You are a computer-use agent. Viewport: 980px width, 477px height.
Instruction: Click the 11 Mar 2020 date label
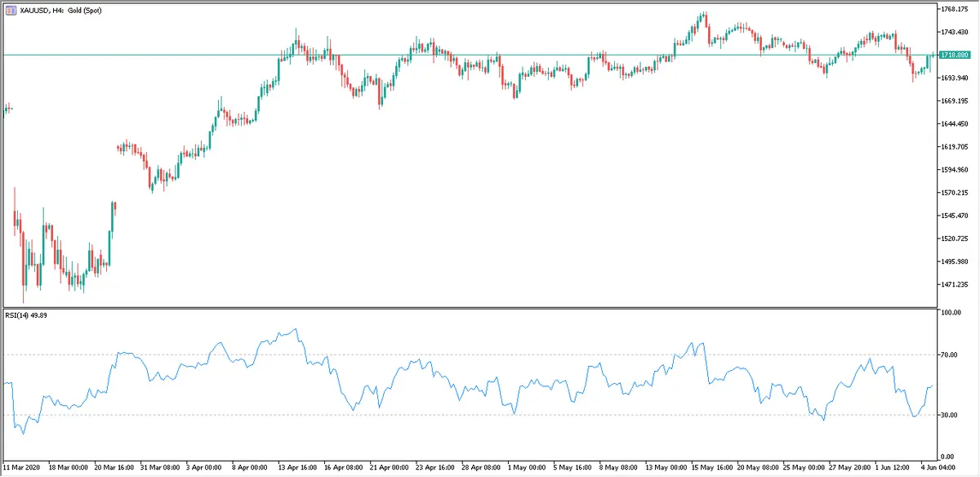coord(23,468)
